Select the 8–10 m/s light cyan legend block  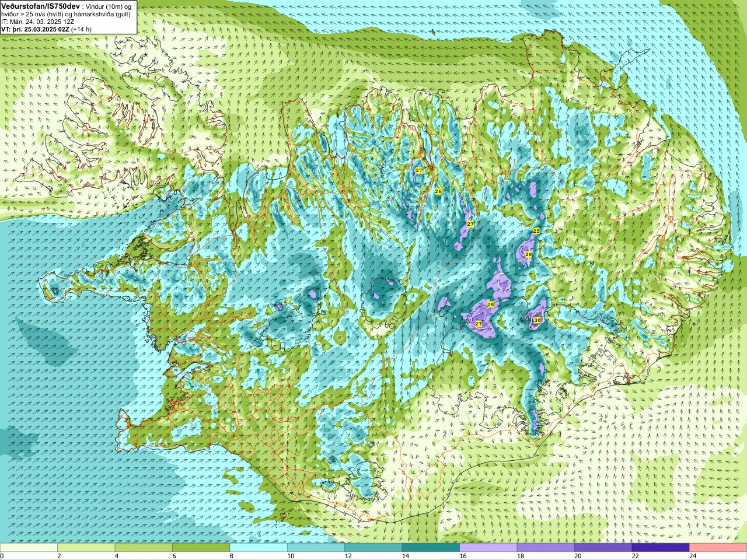pyautogui.click(x=259, y=548)
